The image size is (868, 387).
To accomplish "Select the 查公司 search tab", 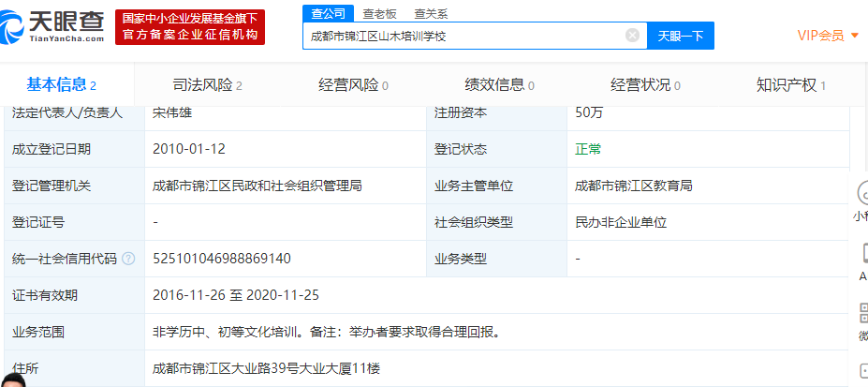I will (329, 14).
